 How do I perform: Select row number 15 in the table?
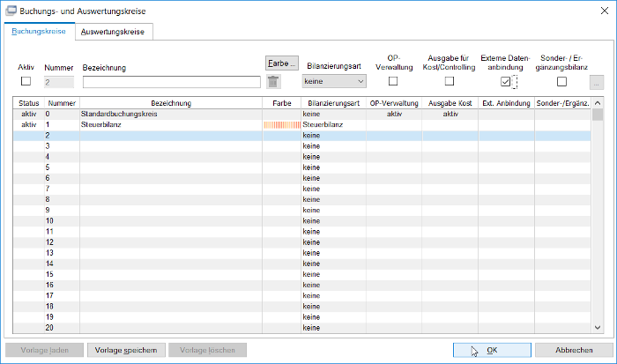pos(302,274)
